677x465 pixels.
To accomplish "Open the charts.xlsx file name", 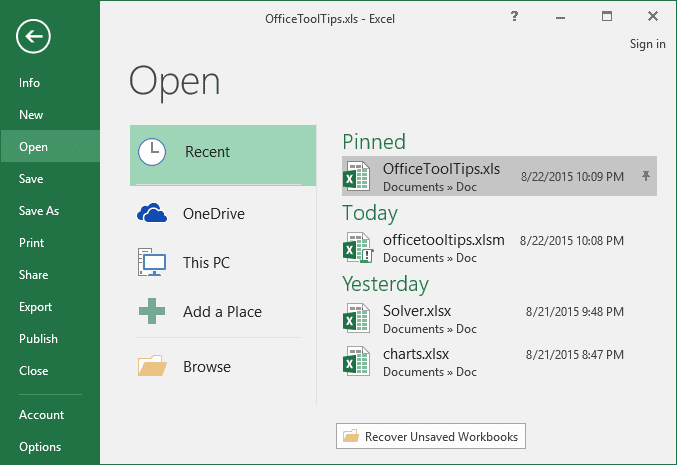I will 416,354.
